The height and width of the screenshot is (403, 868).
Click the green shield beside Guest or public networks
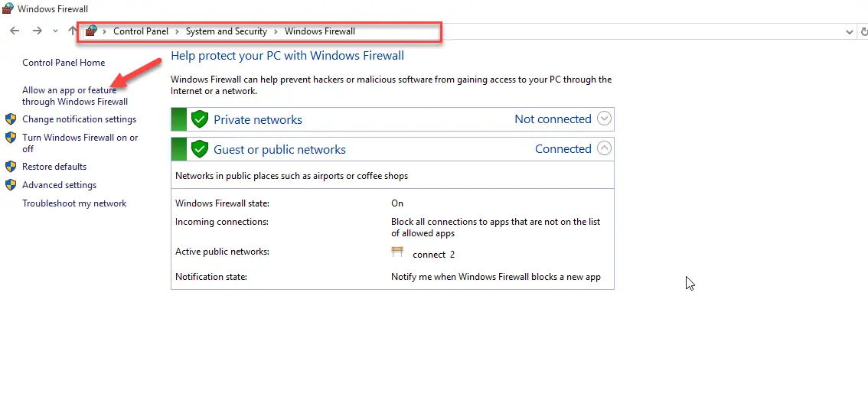click(x=199, y=149)
